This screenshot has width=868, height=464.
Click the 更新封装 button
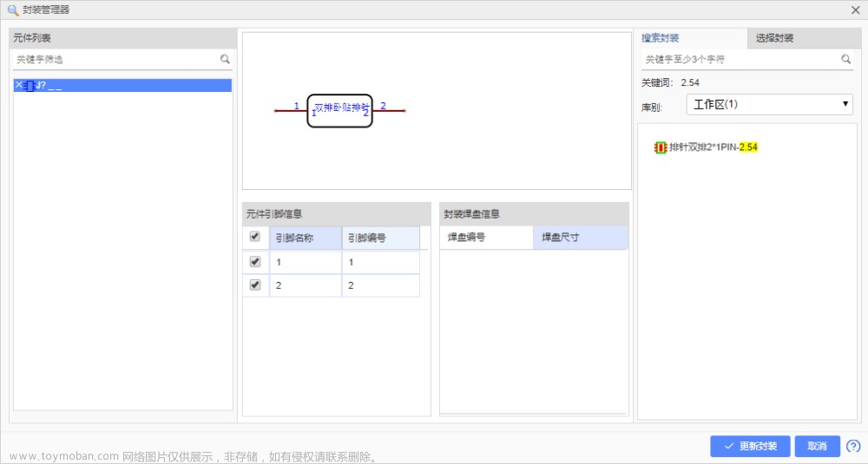click(750, 446)
